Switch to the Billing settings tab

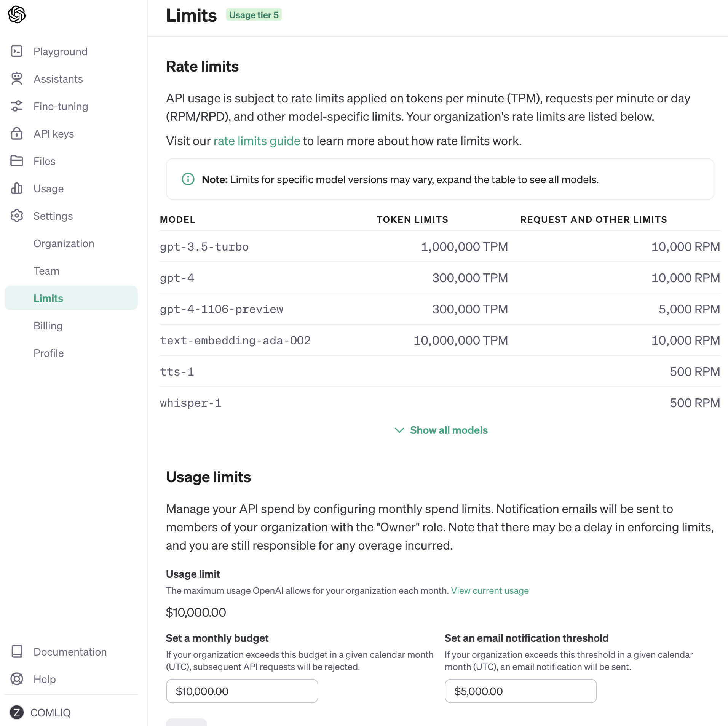pos(48,326)
